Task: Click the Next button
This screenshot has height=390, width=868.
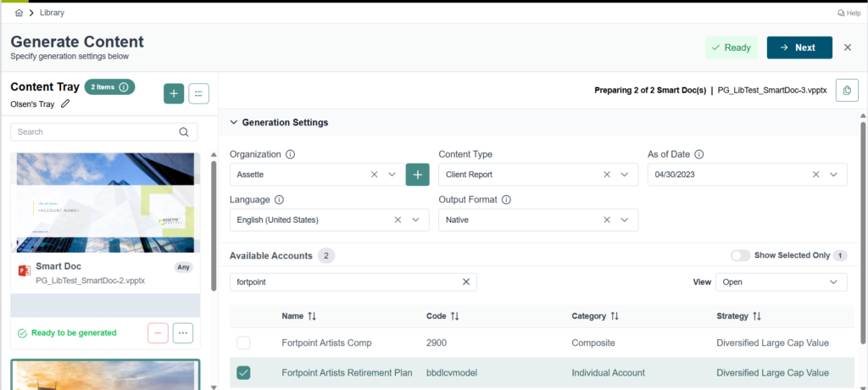Action: click(799, 47)
